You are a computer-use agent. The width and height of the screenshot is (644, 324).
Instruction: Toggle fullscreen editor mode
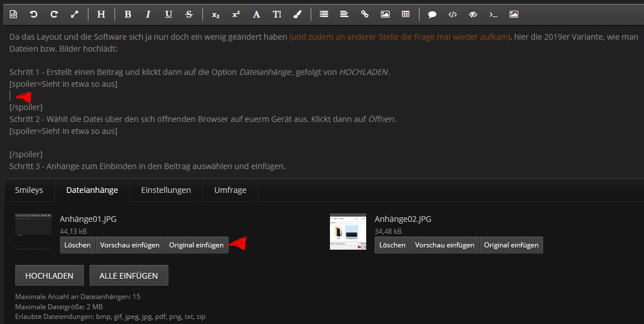pos(75,14)
